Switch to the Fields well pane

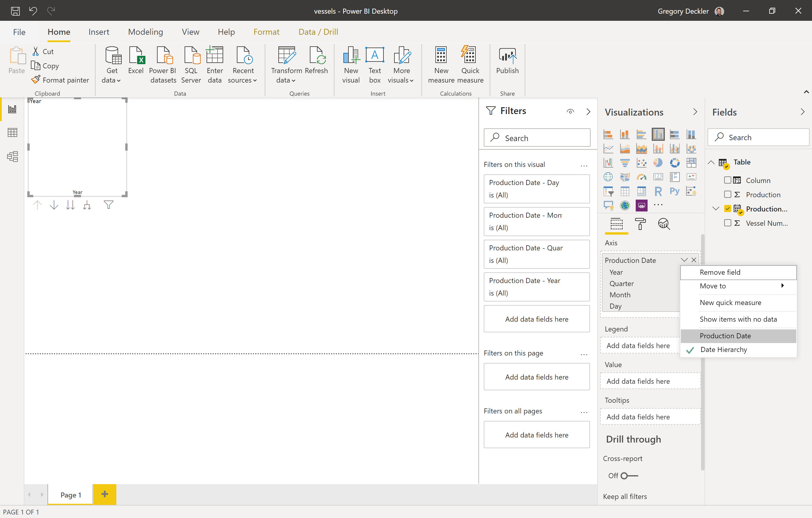616,224
